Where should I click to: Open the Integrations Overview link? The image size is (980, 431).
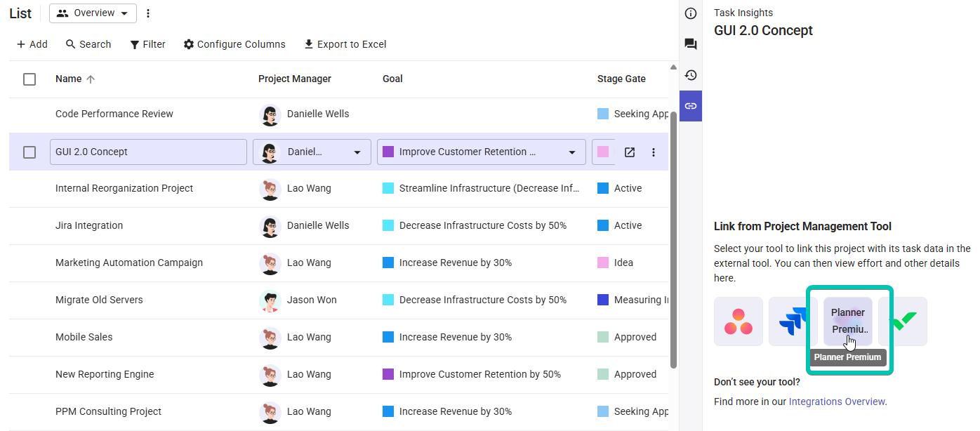(x=836, y=402)
